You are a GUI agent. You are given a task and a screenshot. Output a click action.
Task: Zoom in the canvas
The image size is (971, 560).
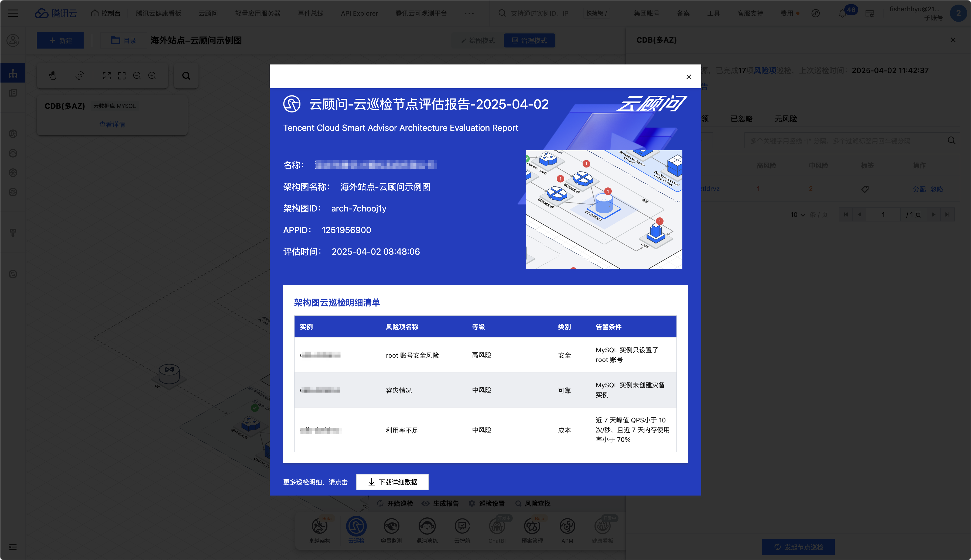[x=152, y=76]
